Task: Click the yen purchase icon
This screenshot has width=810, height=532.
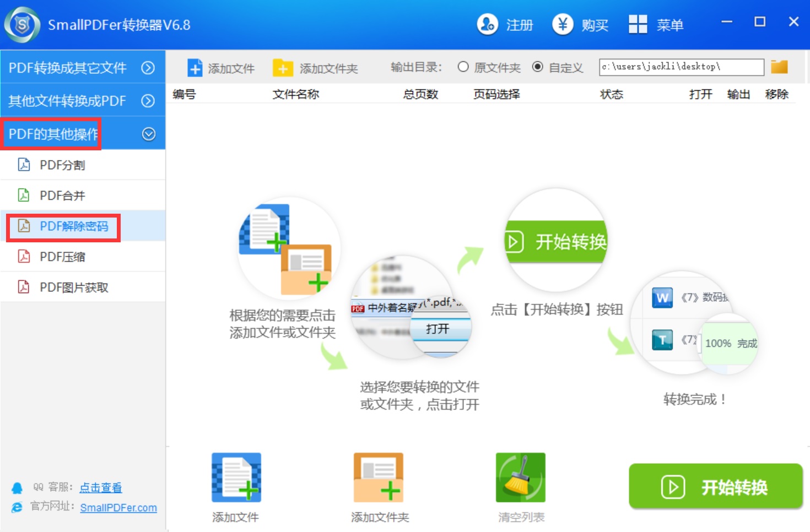Action: 563,24
